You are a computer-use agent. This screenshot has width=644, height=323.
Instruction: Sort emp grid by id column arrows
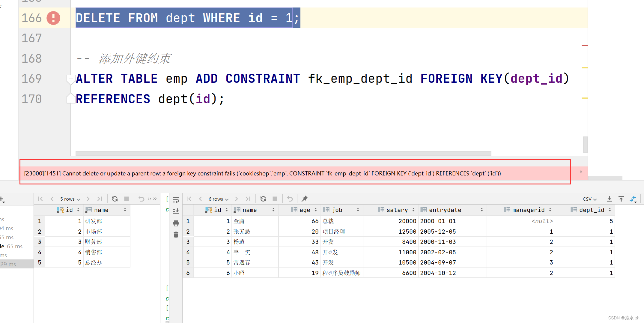click(227, 210)
